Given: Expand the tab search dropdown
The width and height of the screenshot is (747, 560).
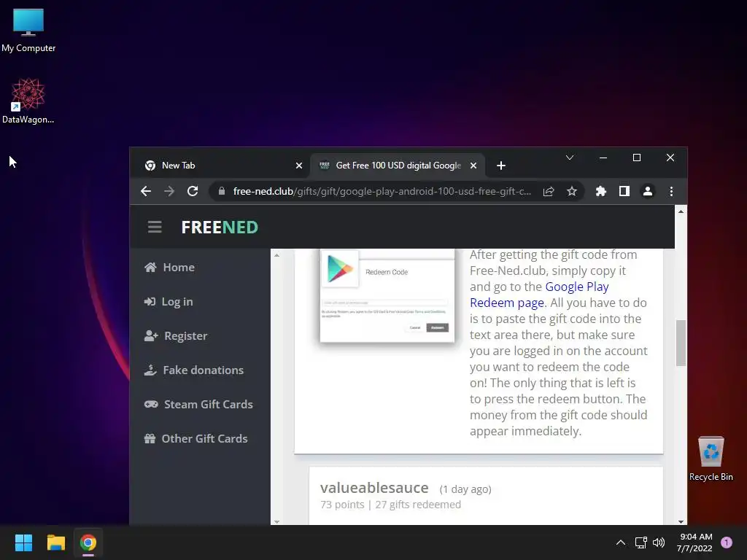Looking at the screenshot, I should click(569, 157).
